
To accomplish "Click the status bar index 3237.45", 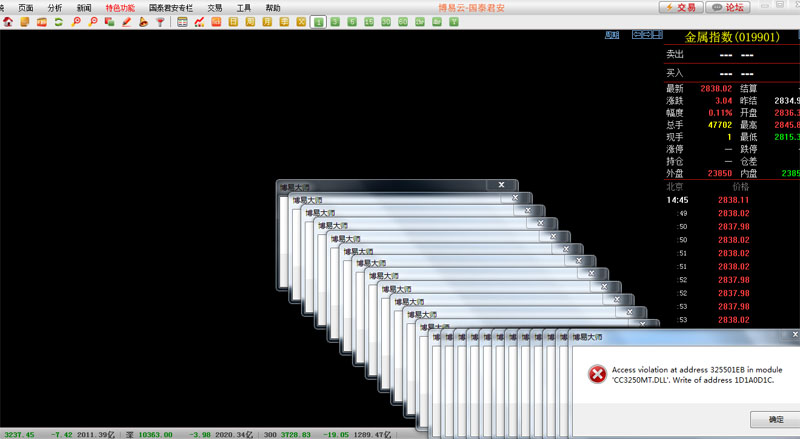I will 19,434.
